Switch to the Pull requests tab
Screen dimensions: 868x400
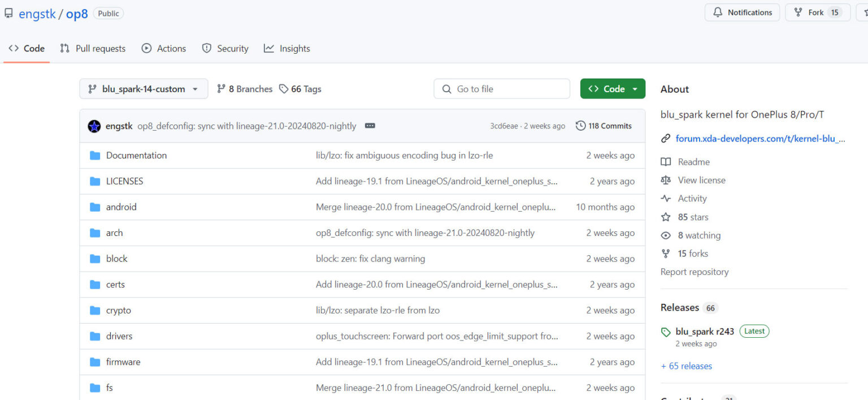coord(93,49)
